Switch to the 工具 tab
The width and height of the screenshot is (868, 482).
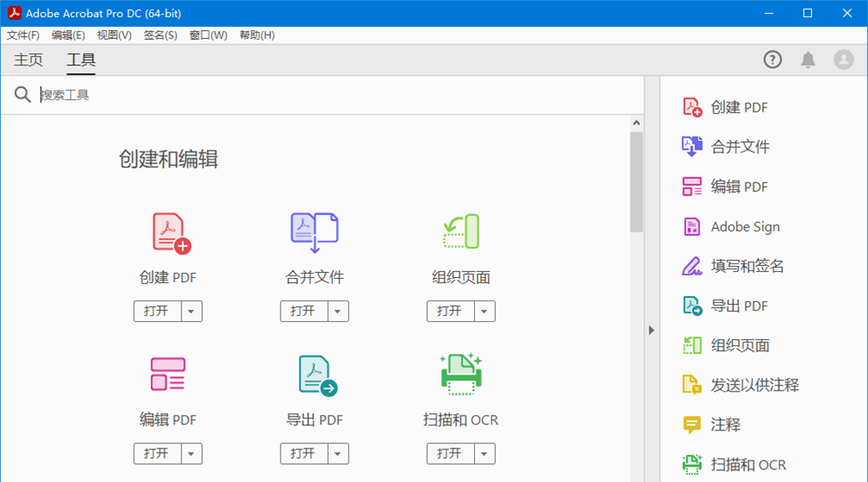tap(81, 60)
